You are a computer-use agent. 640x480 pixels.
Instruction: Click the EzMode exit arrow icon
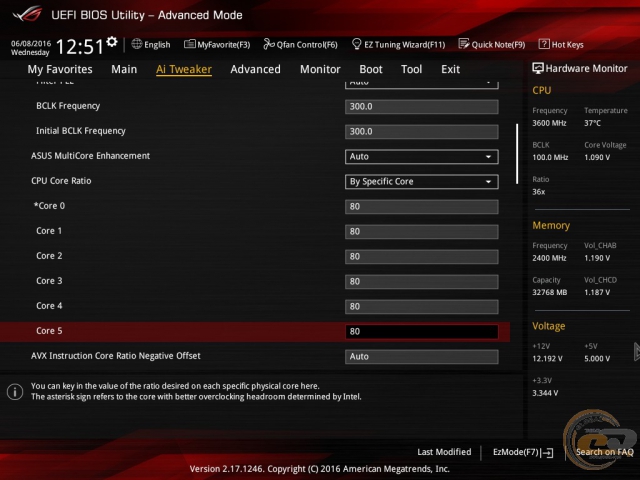coord(547,452)
